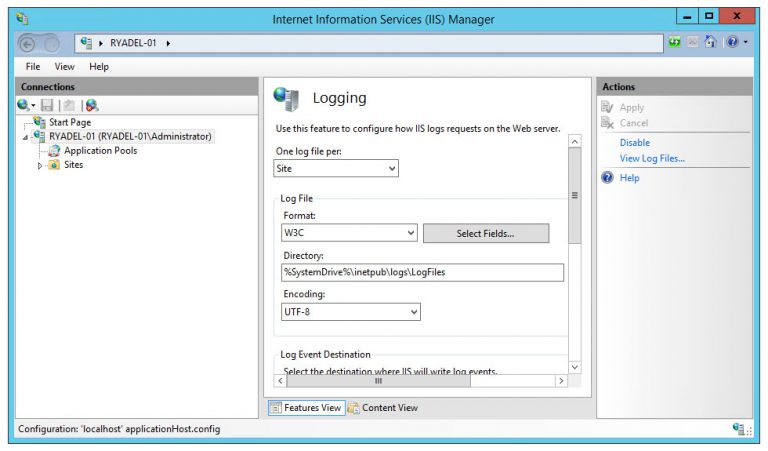
Task: Open the Encoding UTF-8 dropdown
Action: [x=351, y=312]
